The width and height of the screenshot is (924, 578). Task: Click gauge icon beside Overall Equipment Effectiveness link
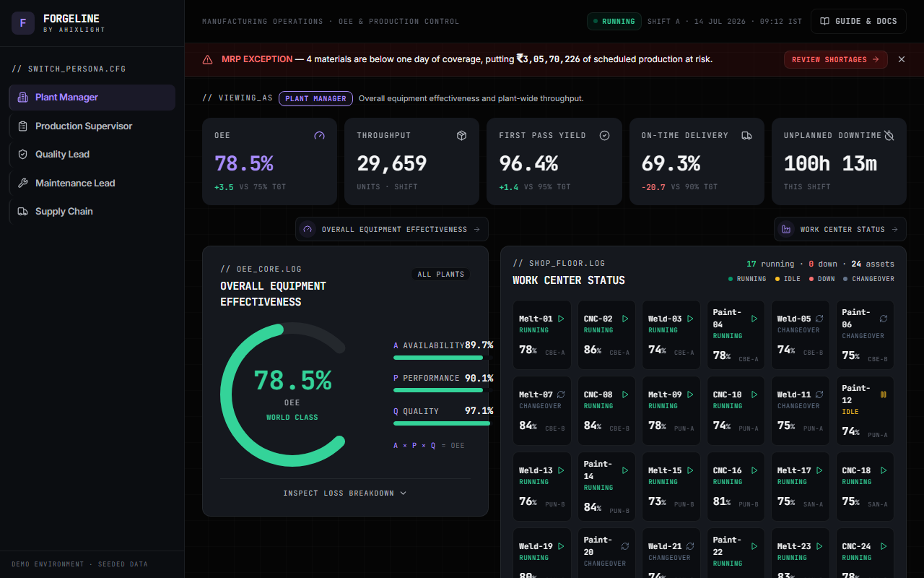click(308, 229)
